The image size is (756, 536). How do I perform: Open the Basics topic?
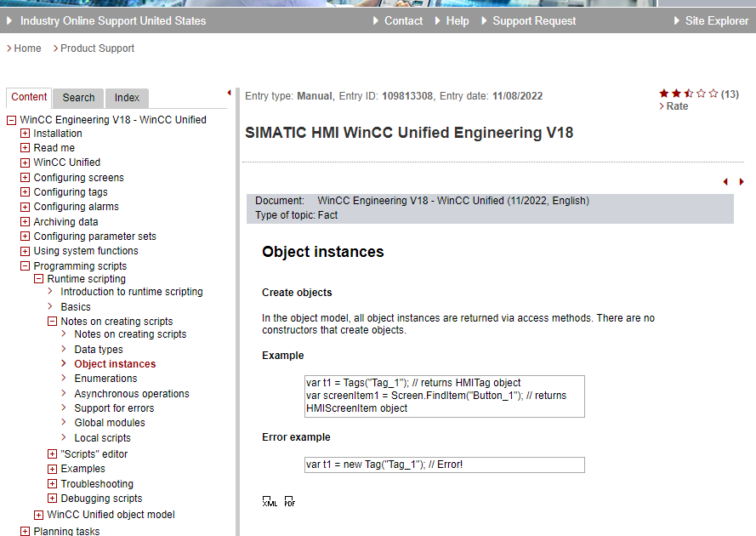tap(76, 307)
